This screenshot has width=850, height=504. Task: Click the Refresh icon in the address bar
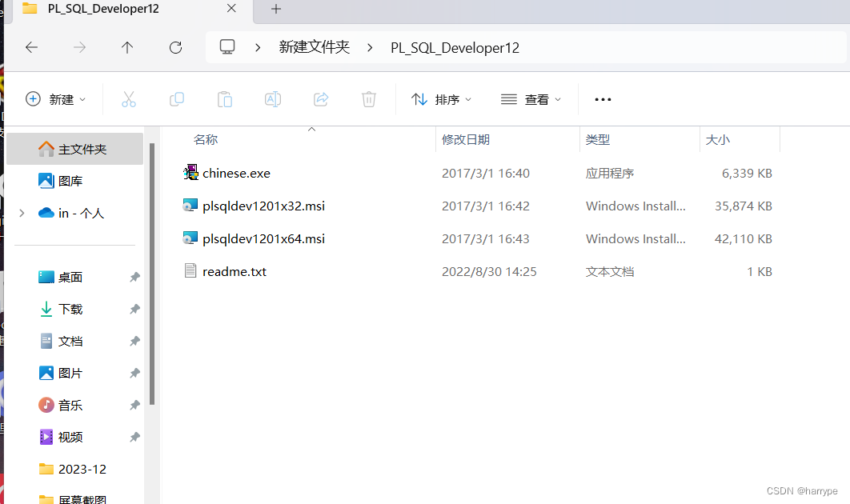click(175, 47)
